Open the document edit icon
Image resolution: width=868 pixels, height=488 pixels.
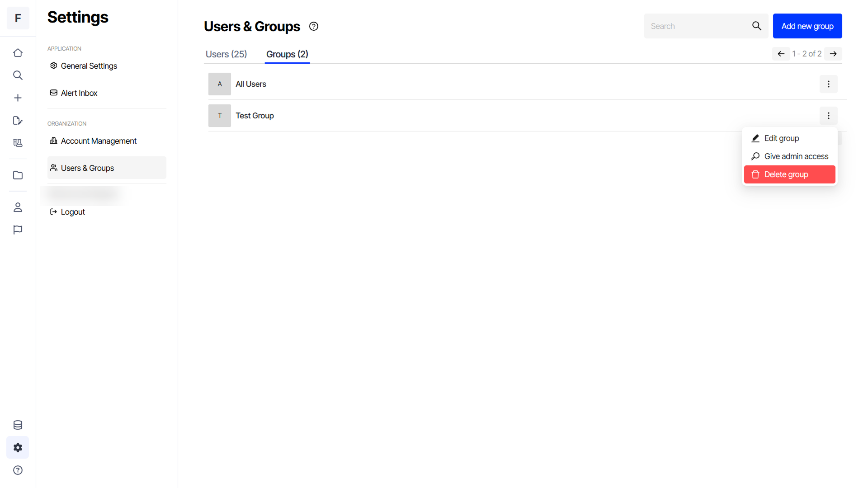(18, 121)
